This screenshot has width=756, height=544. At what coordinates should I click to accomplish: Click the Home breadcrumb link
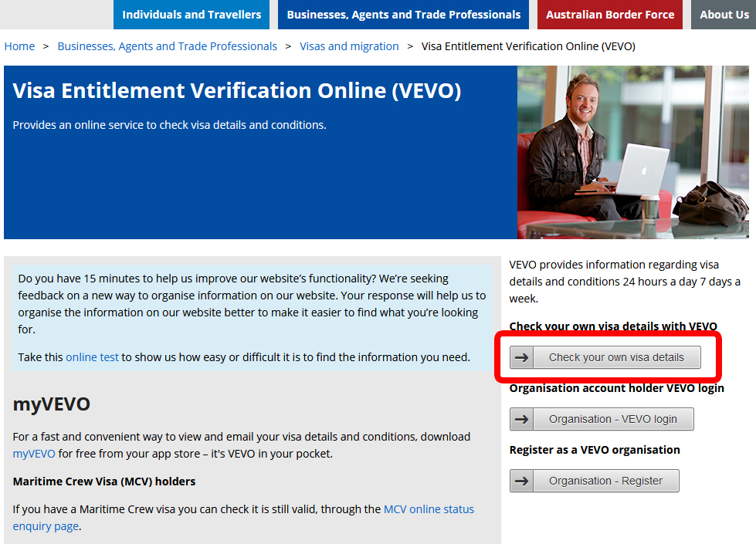point(19,46)
